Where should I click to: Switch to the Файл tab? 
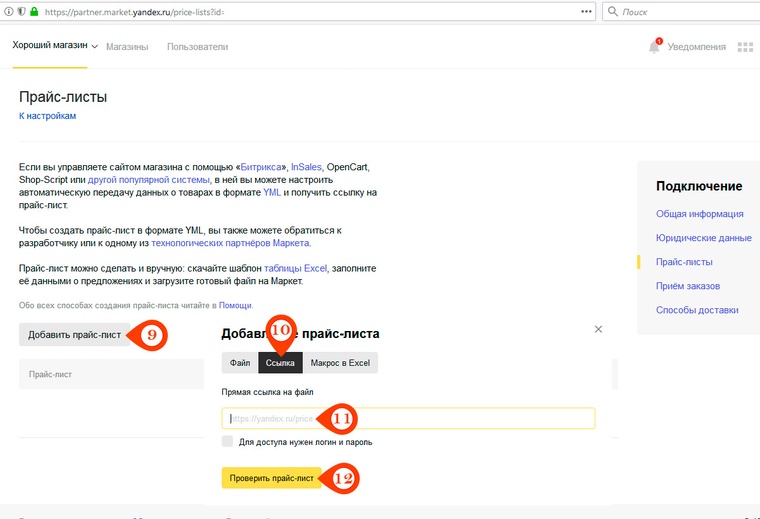pos(240,363)
